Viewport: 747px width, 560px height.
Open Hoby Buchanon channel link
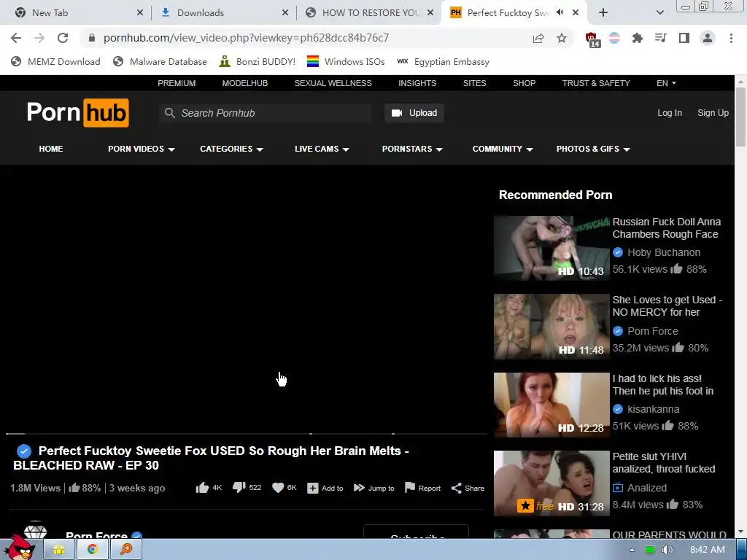click(664, 252)
